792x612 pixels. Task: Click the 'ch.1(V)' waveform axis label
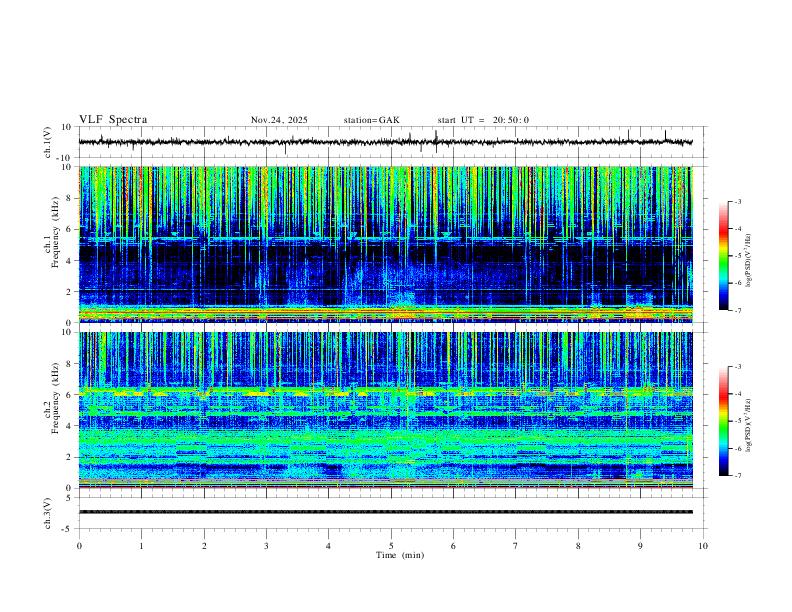coord(48,142)
